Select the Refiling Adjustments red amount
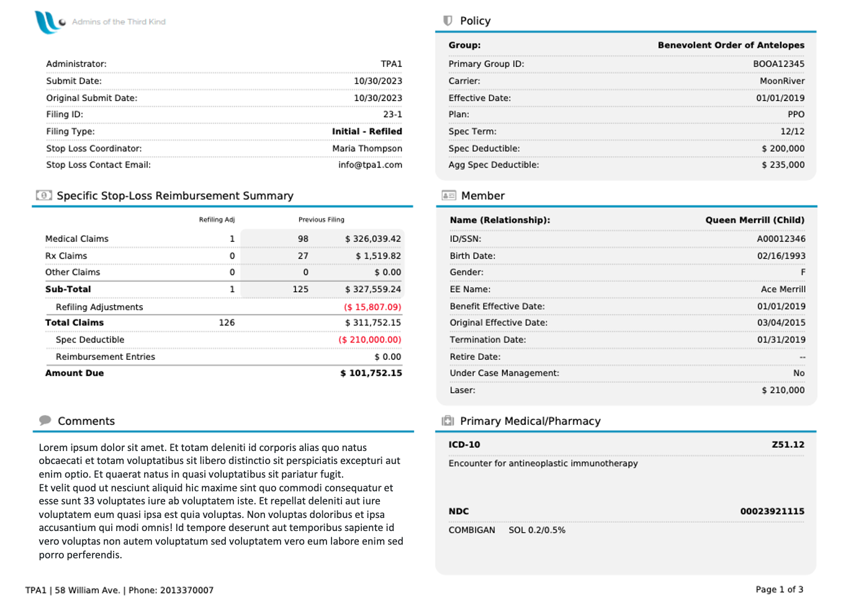The width and height of the screenshot is (843, 616). point(372,307)
